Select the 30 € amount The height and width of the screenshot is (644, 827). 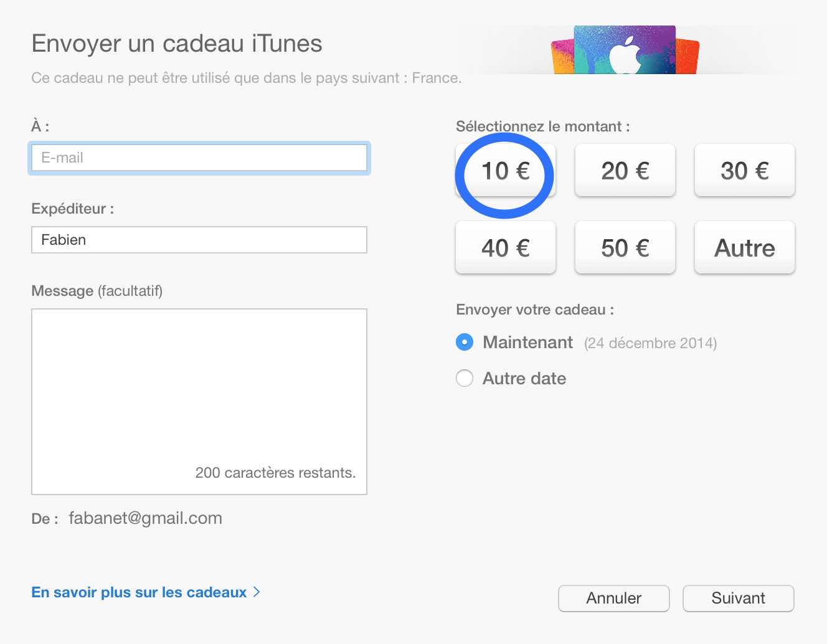(745, 171)
